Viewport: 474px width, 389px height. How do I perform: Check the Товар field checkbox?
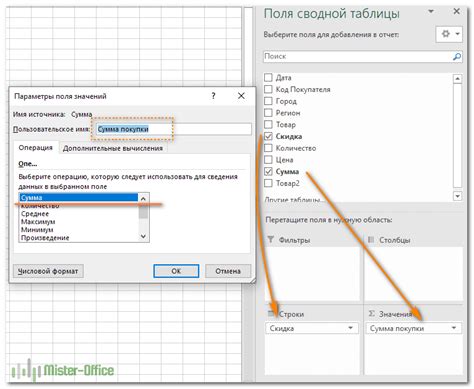[x=268, y=125]
